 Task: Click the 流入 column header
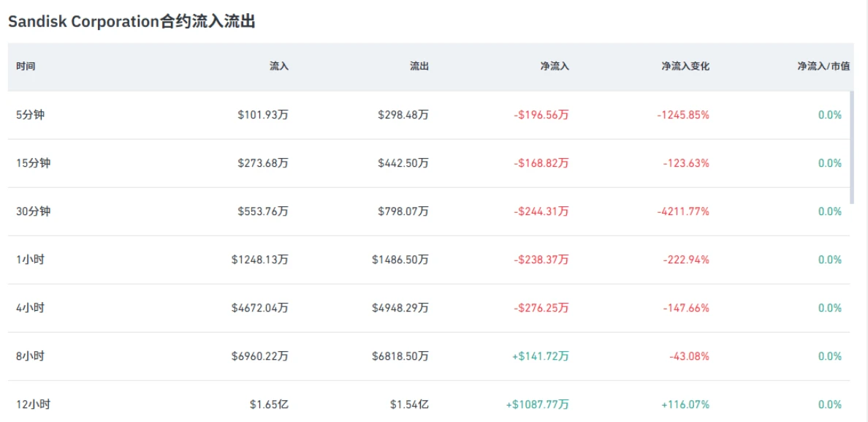point(279,67)
